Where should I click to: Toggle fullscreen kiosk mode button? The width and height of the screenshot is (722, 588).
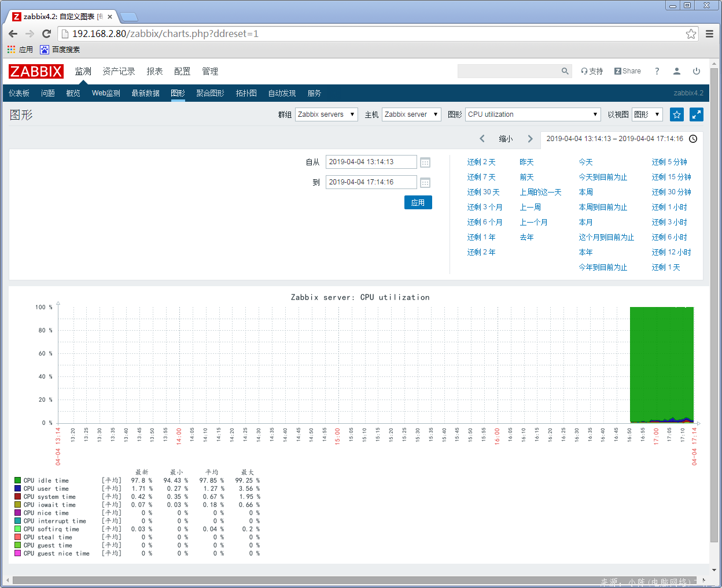click(x=697, y=114)
